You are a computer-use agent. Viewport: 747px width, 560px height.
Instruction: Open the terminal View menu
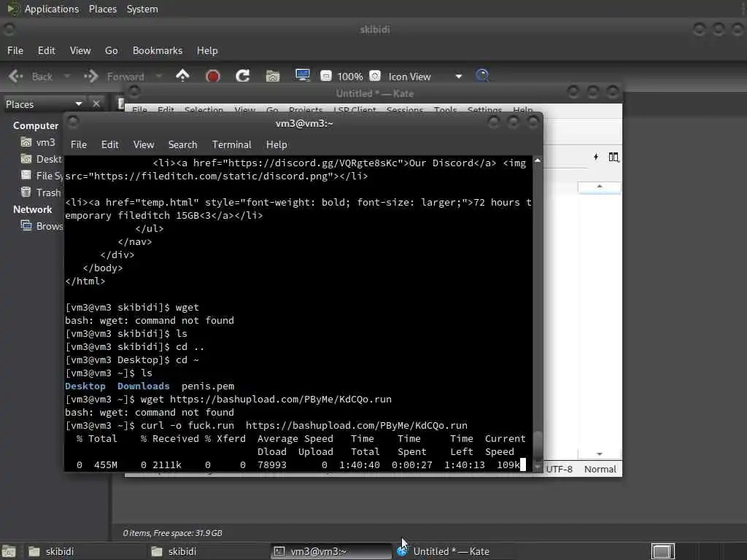144,145
